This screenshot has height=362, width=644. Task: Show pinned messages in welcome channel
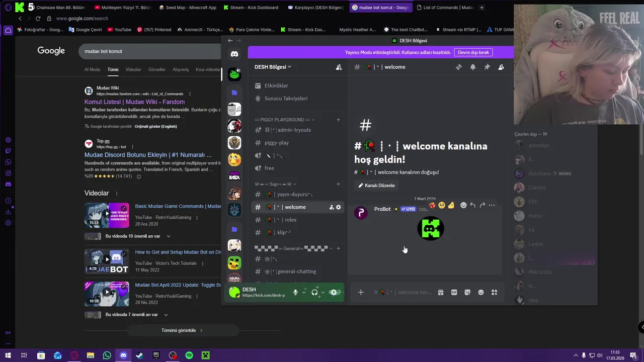click(487, 67)
